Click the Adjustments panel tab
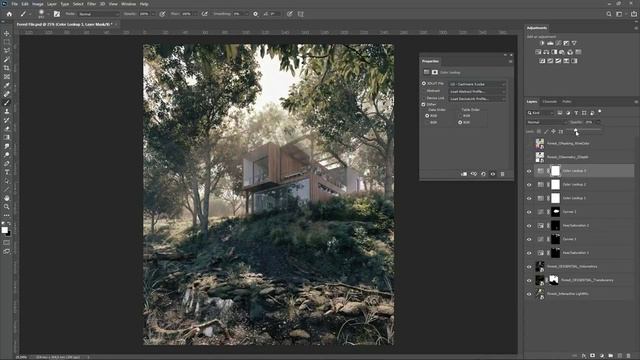The width and height of the screenshot is (640, 360). pyautogui.click(x=537, y=28)
